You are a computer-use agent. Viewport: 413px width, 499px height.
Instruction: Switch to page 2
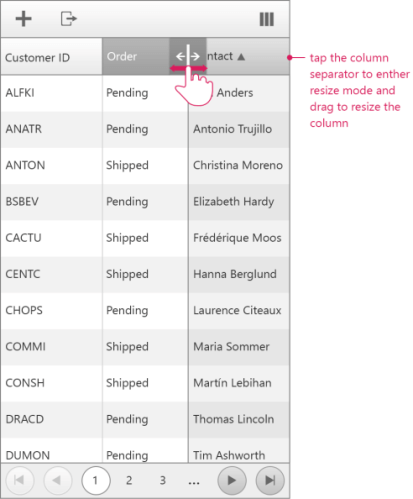[129, 480]
